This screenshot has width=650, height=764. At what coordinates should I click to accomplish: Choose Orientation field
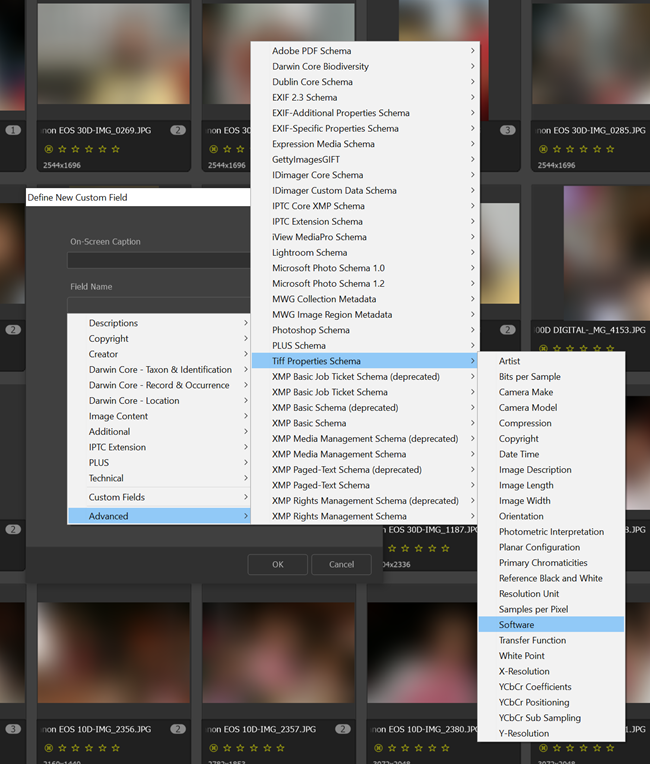[x=551, y=516]
